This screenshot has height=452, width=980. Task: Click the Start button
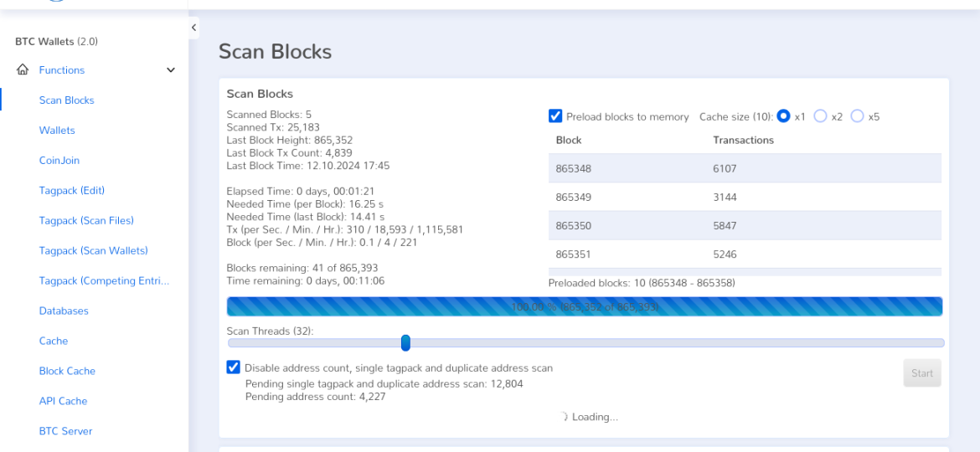click(x=922, y=373)
